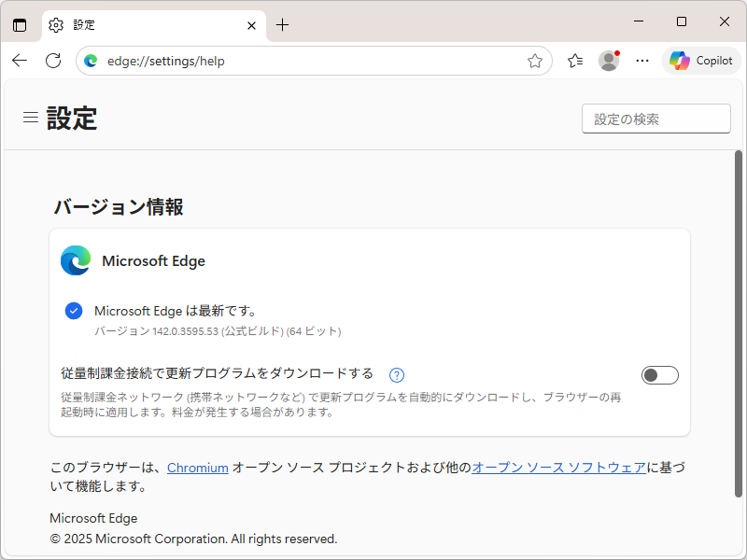Screen dimensions: 747x560
Task: Click the Microsoft Edge logo icon
Action: tap(74, 260)
